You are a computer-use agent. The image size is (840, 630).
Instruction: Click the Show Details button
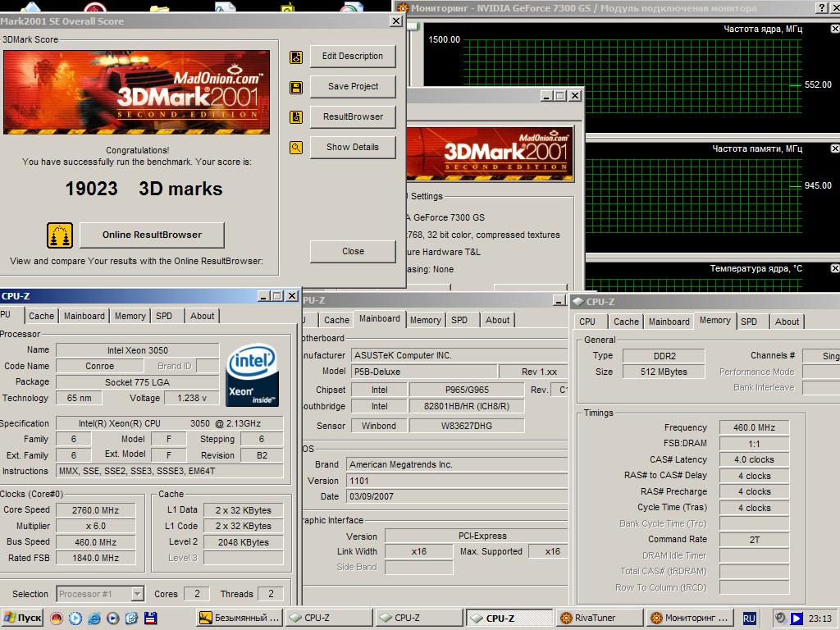pos(353,148)
